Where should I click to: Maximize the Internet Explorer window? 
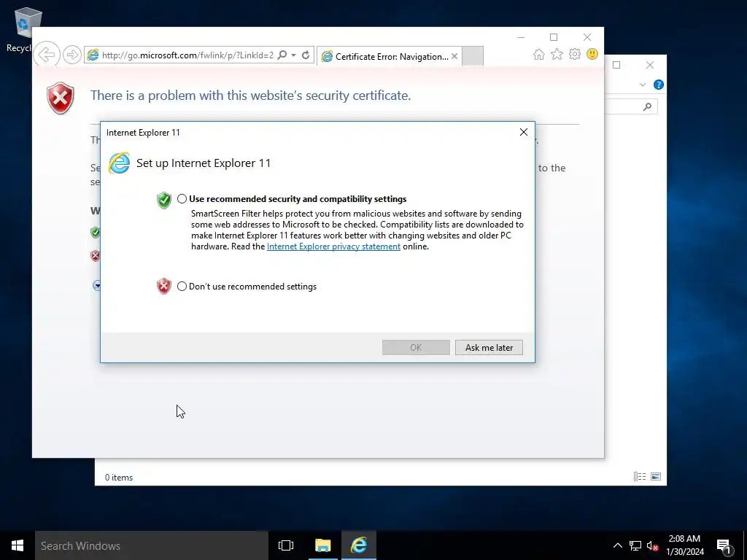click(554, 37)
